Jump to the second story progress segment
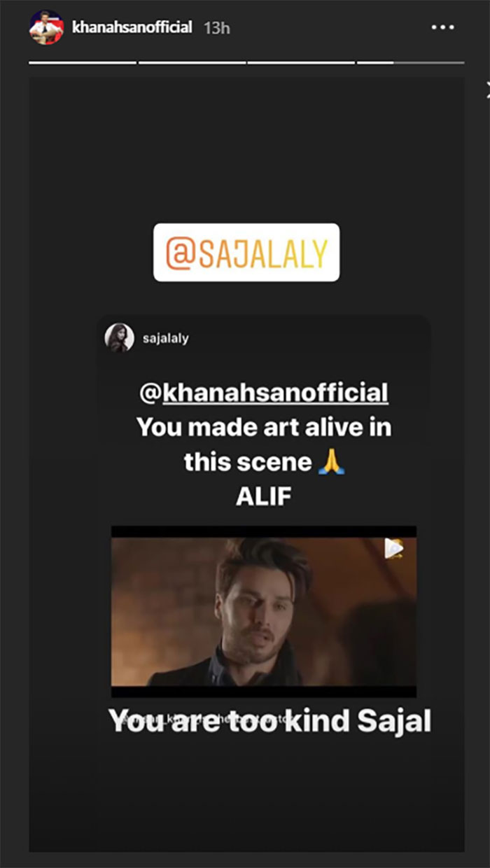Screen dimensions: 490x868 192,63
